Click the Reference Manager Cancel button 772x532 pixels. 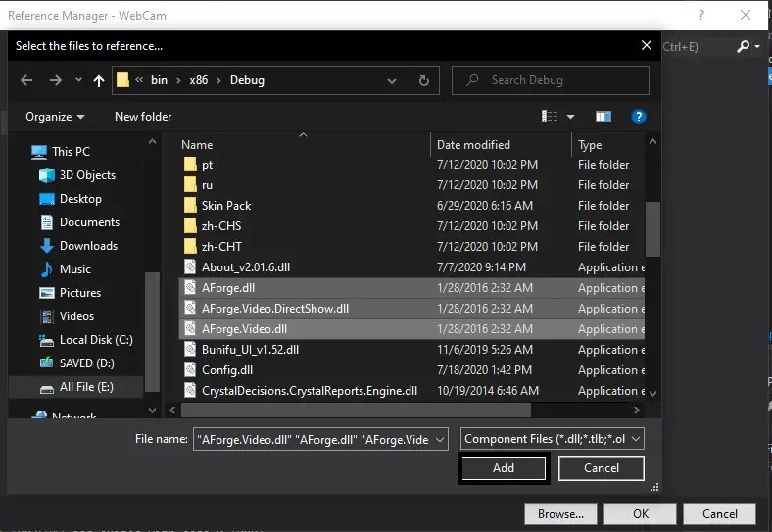click(719, 514)
